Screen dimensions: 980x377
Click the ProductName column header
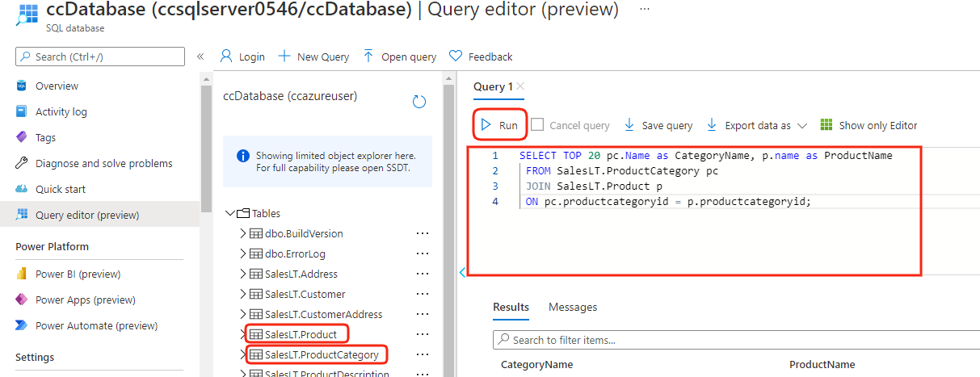coord(822,364)
